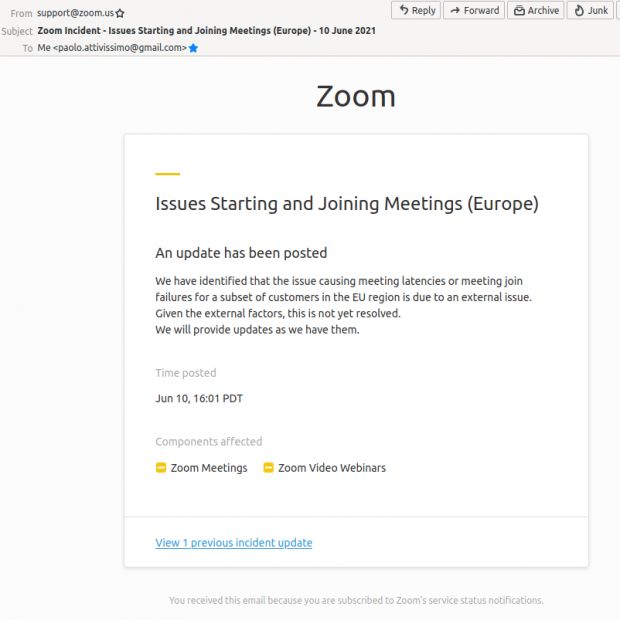This screenshot has height=620, width=620.
Task: Click the email subject line text
Action: pos(206,30)
